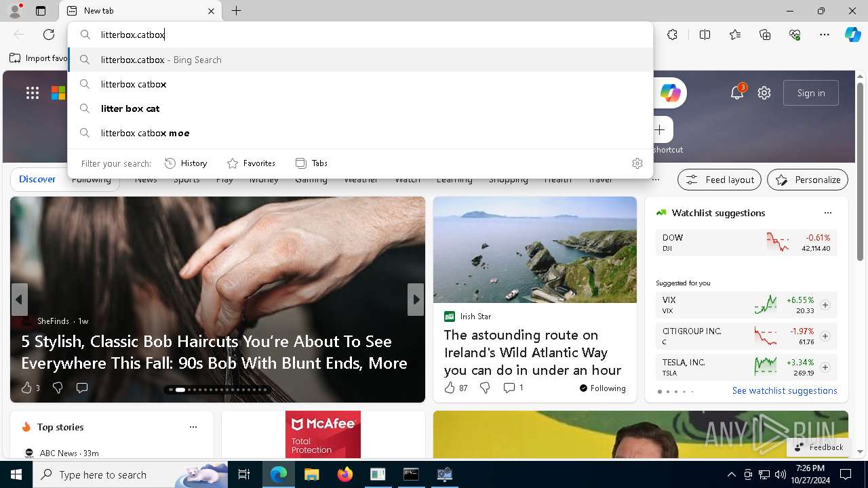The image size is (868, 488).
Task: Switch to the Discover feed tab
Action: [x=37, y=180]
